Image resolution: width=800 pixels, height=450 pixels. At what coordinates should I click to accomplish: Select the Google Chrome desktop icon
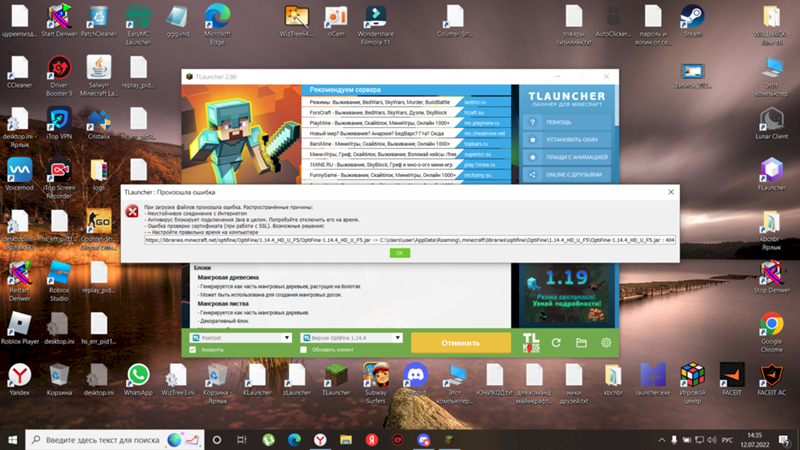[x=771, y=332]
